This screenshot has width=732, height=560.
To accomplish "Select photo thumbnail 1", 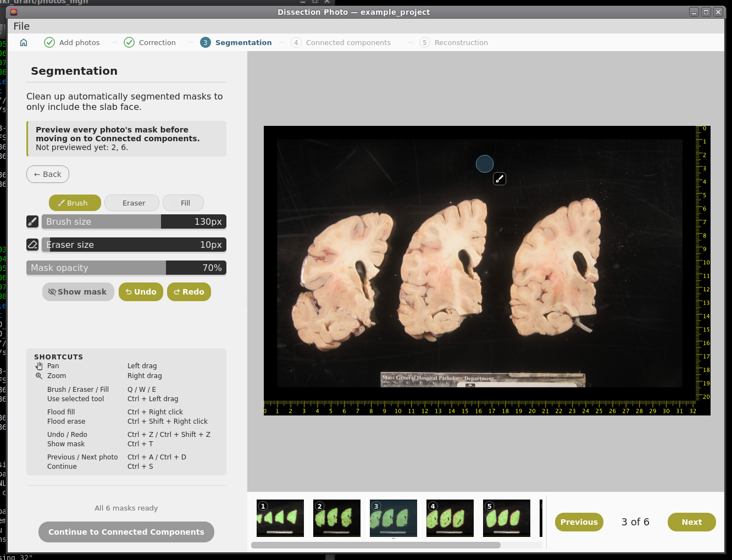I will click(280, 518).
